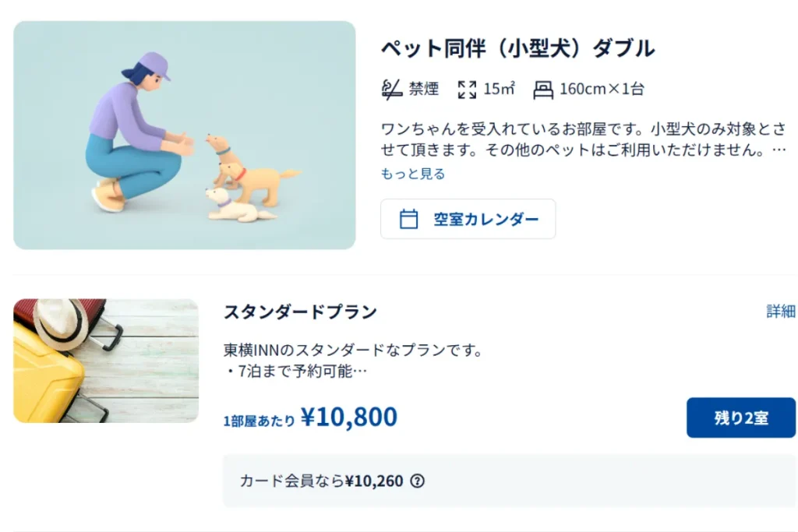
Task: Open the 詳細 link for スタンダードプラン
Action: coord(781,312)
